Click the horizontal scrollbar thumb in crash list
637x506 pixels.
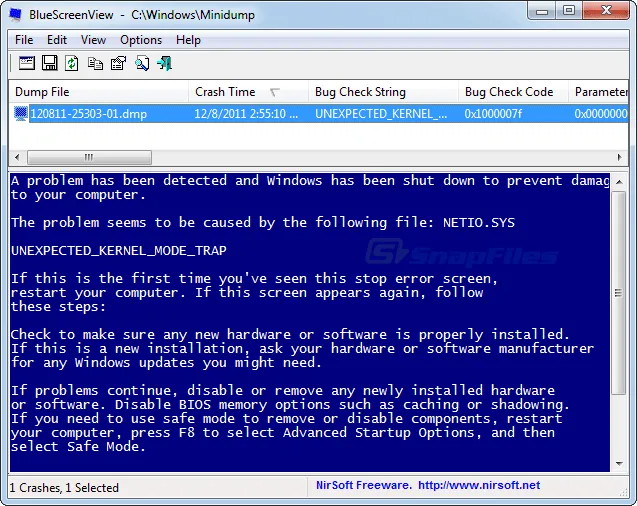tap(89, 157)
